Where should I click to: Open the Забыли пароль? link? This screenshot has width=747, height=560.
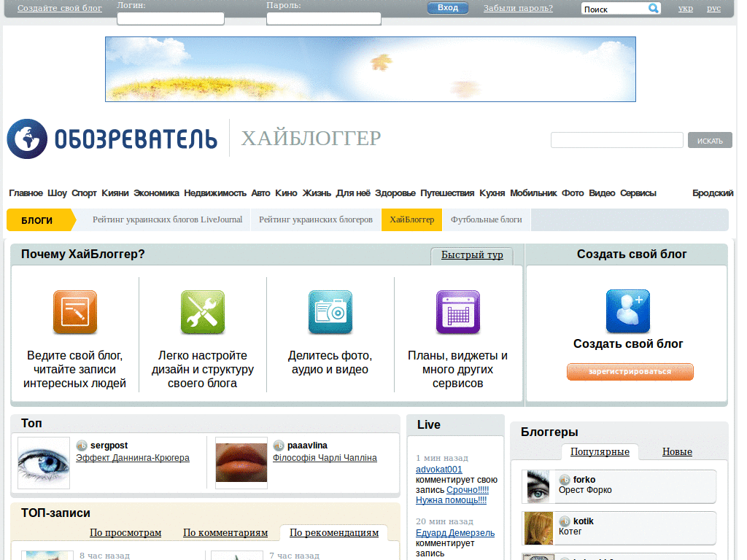(x=519, y=8)
